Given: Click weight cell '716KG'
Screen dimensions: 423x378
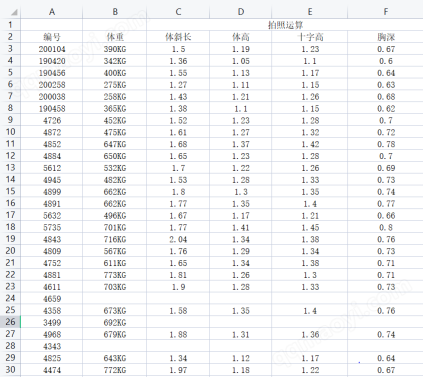Looking at the screenshot, I should pos(115,239).
